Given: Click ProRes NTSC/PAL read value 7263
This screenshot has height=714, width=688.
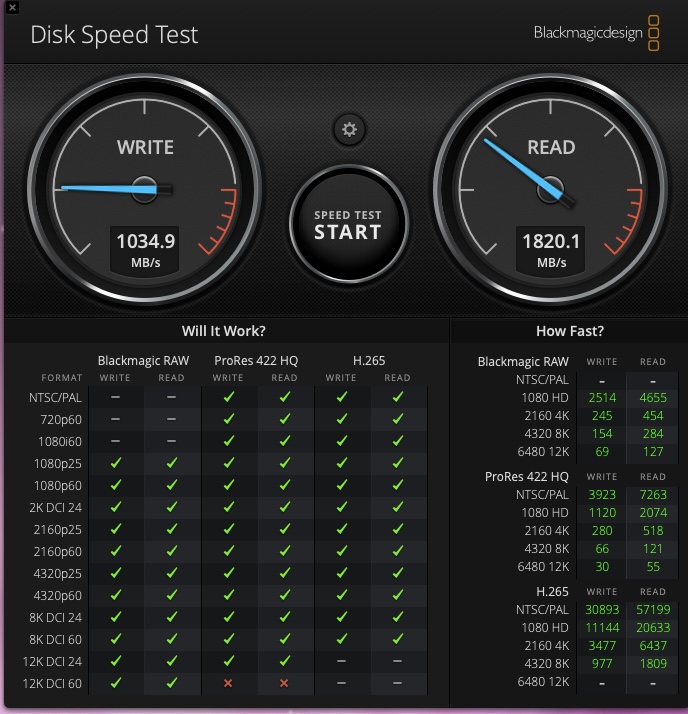Looking at the screenshot, I should pos(653,495).
